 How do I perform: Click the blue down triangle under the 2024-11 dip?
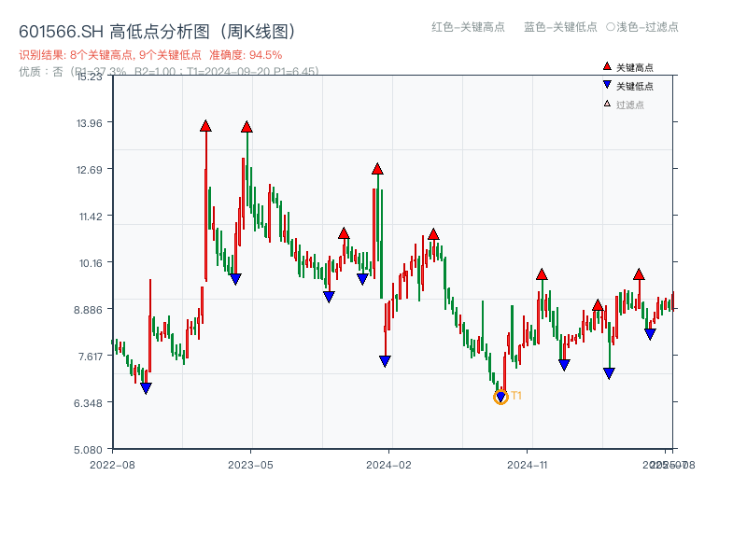coord(562,362)
